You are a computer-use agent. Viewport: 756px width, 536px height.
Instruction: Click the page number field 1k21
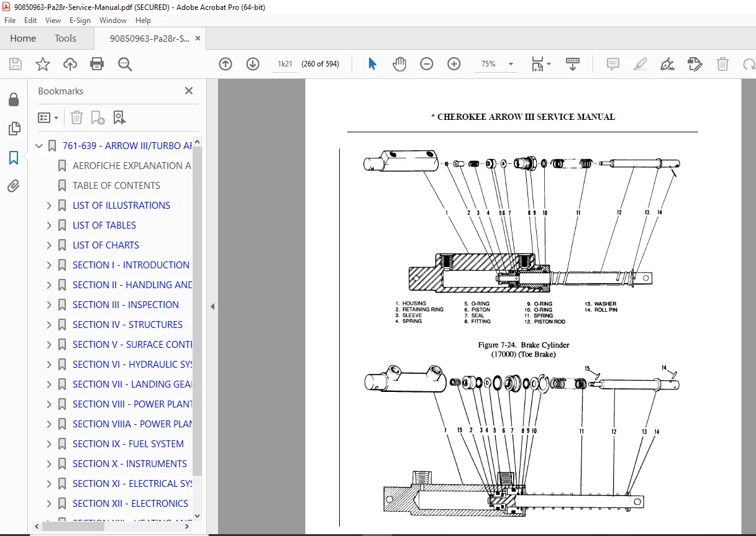(x=285, y=64)
